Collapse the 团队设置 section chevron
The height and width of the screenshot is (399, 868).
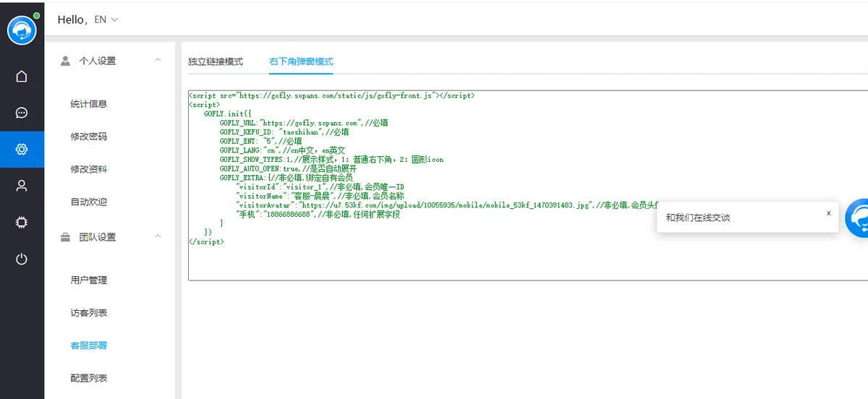click(x=158, y=236)
